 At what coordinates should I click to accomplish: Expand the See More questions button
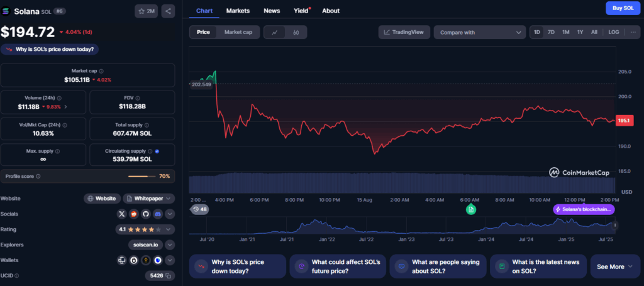click(615, 267)
